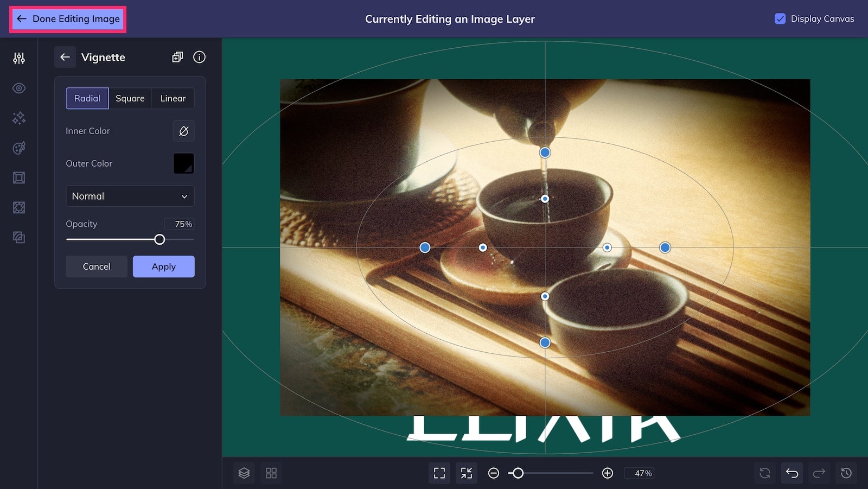Toggle the Display Canvas checkbox
Viewport: 868px width, 489px height.
(780, 18)
